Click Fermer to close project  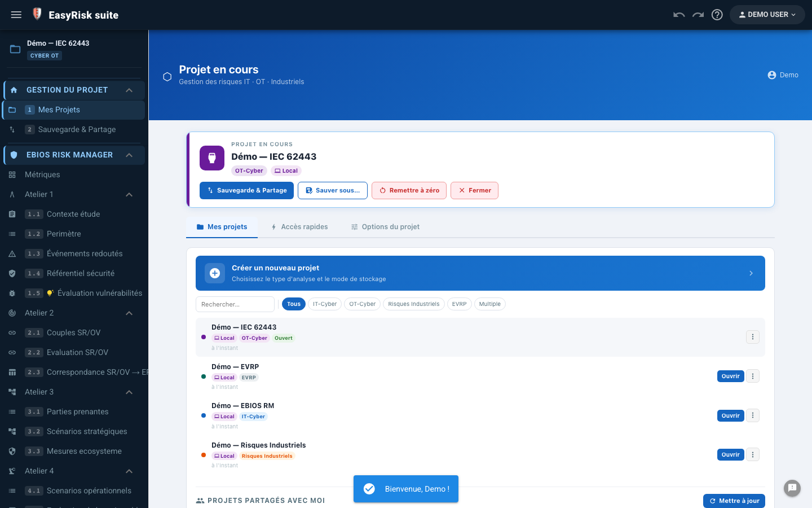pyautogui.click(x=474, y=190)
